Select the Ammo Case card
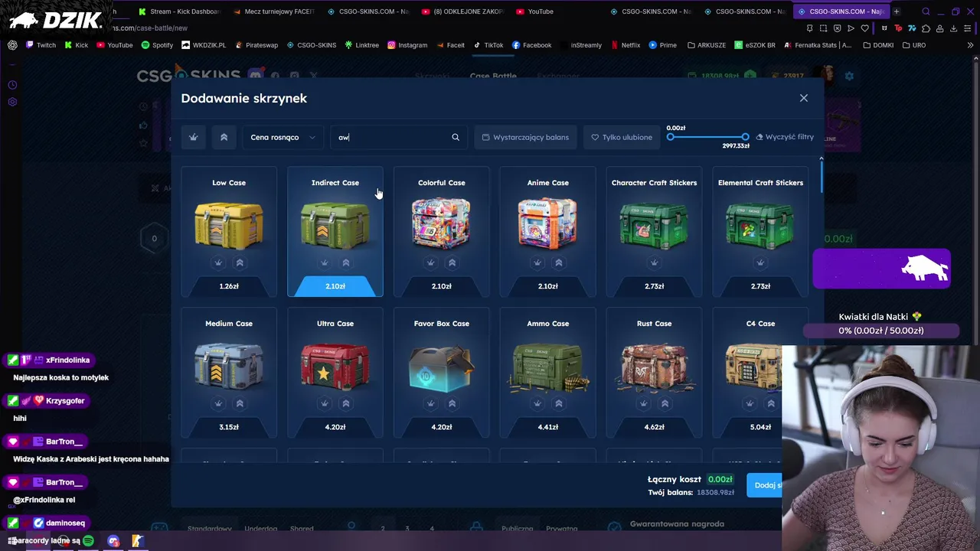Image resolution: width=980 pixels, height=551 pixels. (548, 373)
